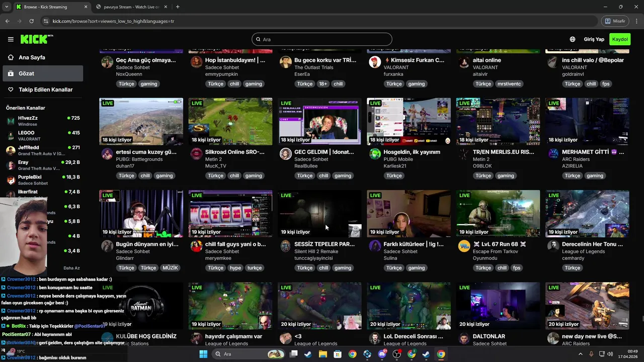The width and height of the screenshot is (644, 362).
Task: Open stream title 'SESSİZ TEPELER PAR...'
Action: tap(325, 244)
